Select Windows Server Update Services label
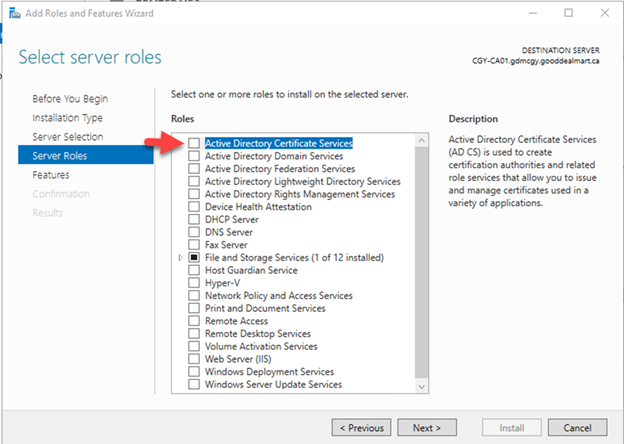624x444 pixels. (x=273, y=384)
